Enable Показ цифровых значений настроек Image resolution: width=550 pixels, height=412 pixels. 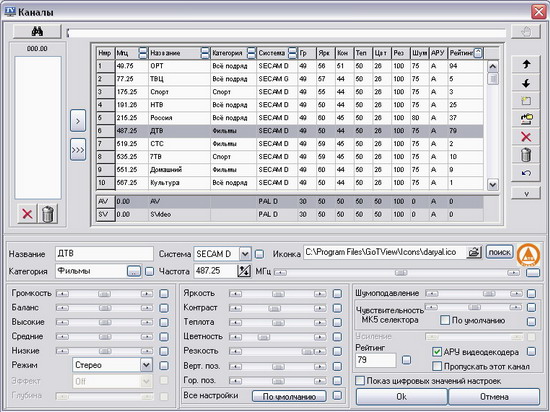point(360,381)
